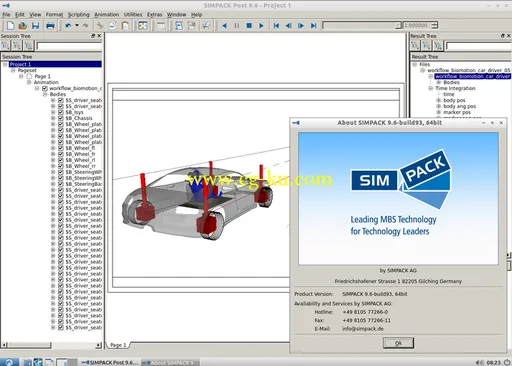The image size is (512, 366).
Task: Open the Animation menu
Action: pyautogui.click(x=107, y=15)
